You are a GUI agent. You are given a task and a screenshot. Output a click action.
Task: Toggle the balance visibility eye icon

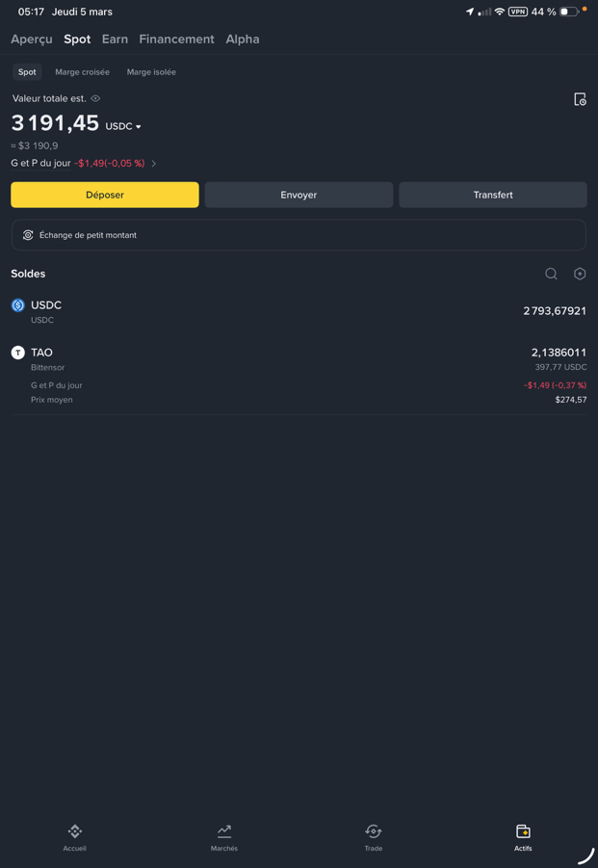[x=95, y=98]
